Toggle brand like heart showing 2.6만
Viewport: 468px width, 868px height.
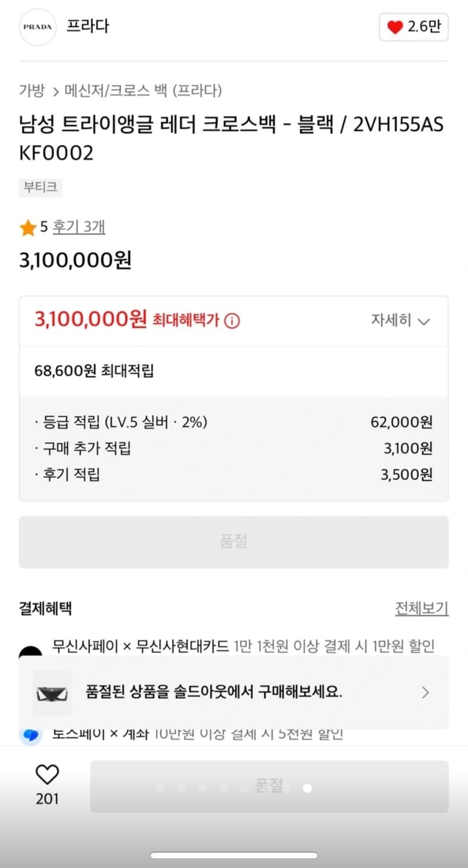[x=414, y=27]
